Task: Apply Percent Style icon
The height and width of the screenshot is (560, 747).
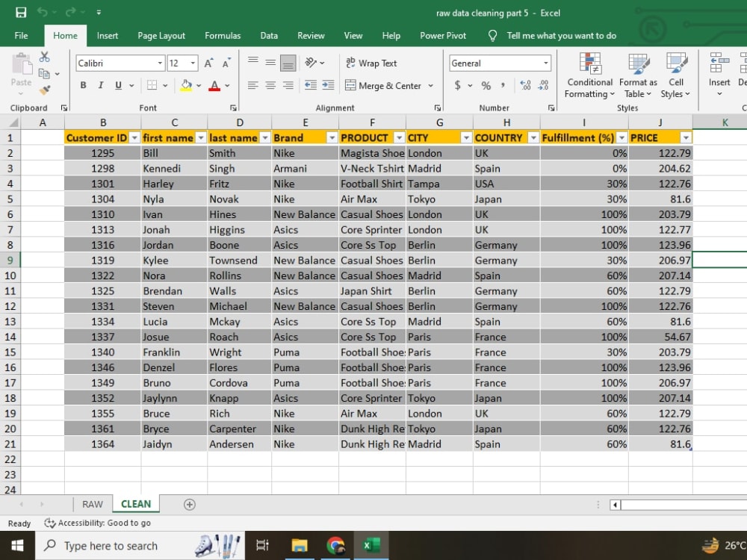Action: (x=486, y=86)
